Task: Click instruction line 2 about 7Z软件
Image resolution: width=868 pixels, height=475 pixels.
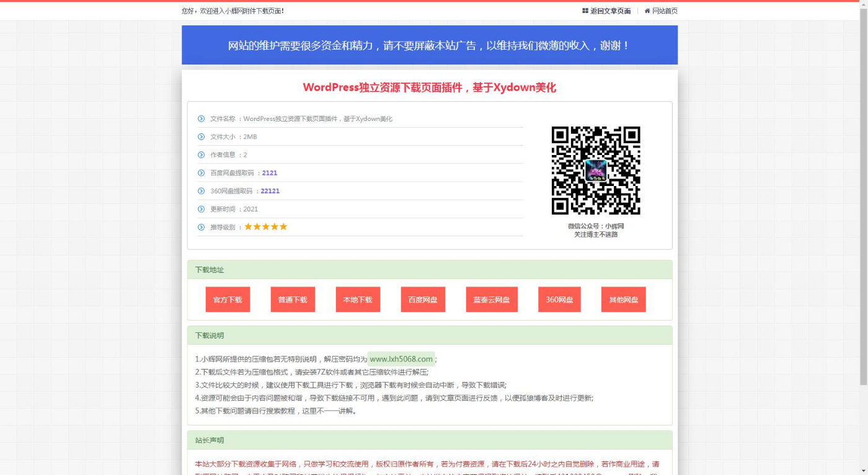Action: tap(312, 372)
